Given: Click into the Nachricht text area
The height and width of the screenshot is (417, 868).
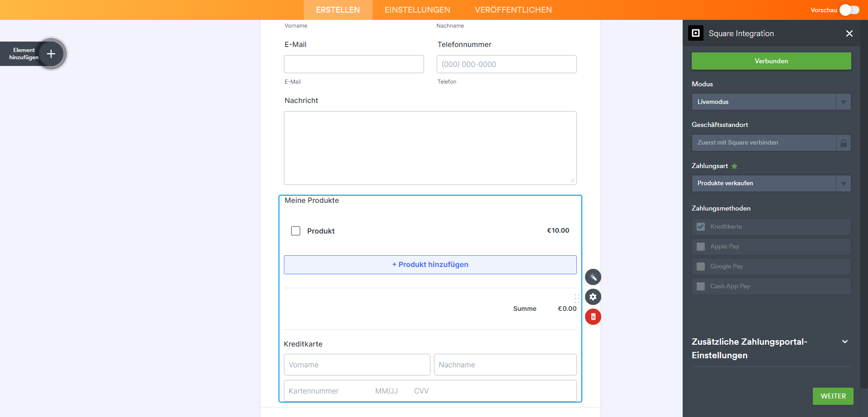Looking at the screenshot, I should click(x=430, y=148).
